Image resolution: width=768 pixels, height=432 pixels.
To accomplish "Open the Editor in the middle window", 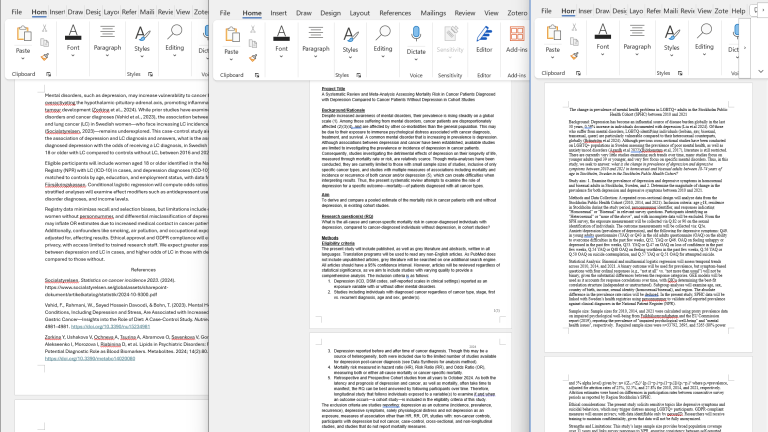I will [484, 39].
